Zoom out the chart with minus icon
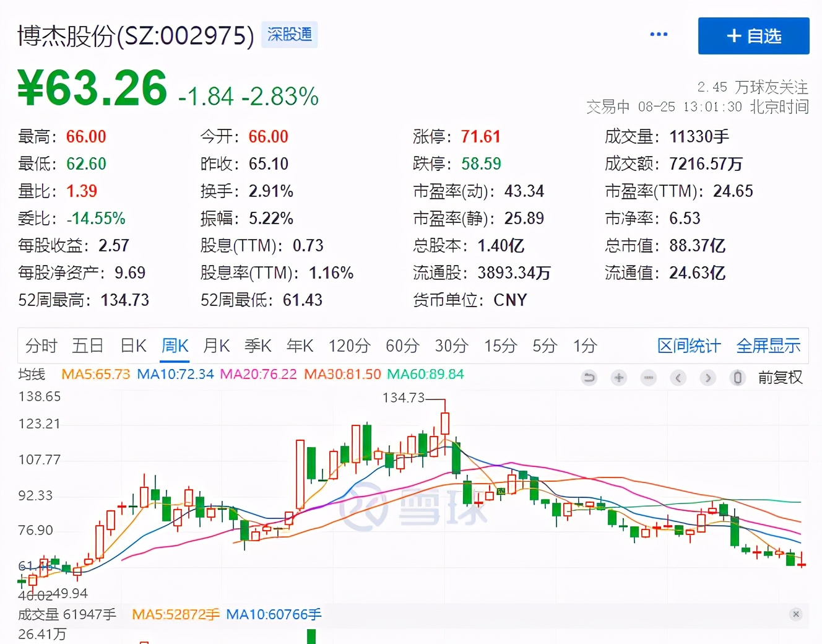 pos(649,377)
